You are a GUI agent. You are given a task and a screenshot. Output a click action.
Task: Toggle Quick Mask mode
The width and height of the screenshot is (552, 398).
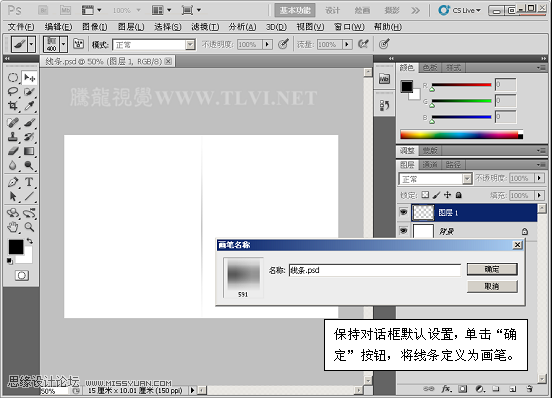(22, 275)
